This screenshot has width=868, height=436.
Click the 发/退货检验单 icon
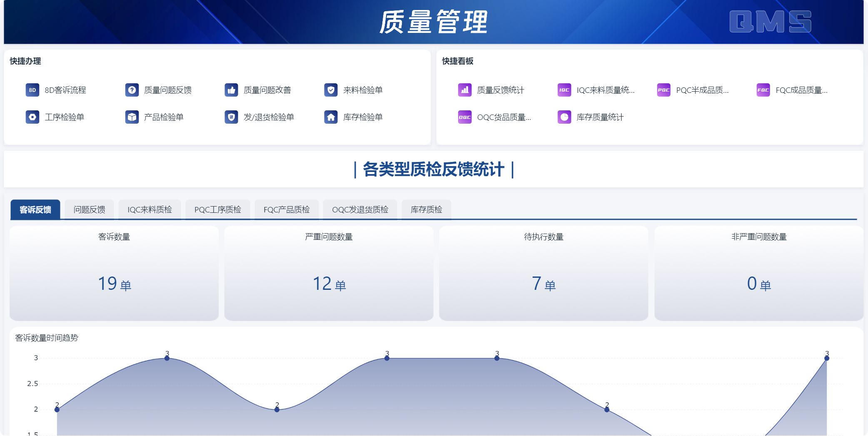[x=232, y=117]
